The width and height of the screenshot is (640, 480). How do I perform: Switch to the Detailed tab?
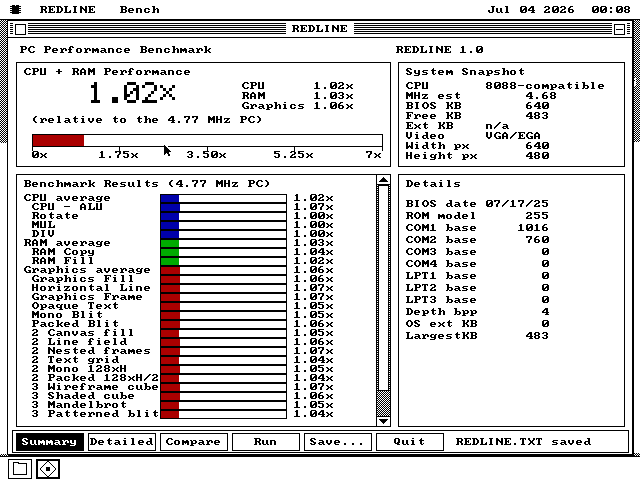tap(122, 442)
